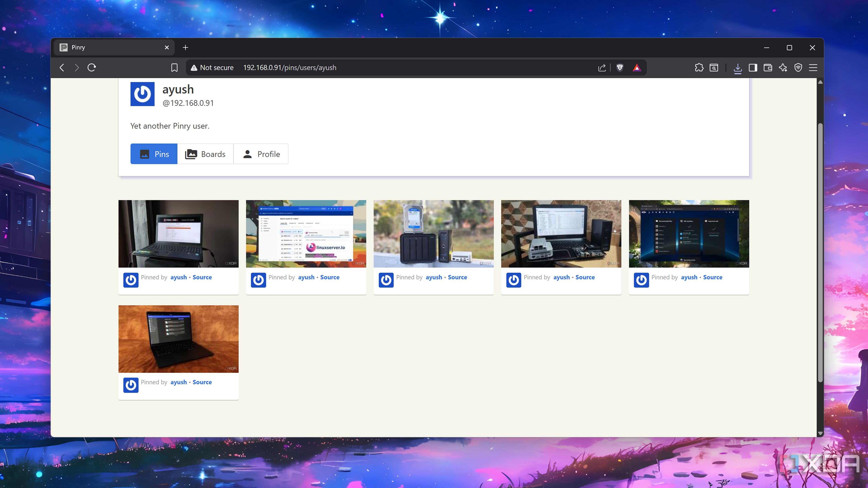The image size is (868, 488).
Task: Open the Extensions puzzle icon
Action: coord(699,68)
